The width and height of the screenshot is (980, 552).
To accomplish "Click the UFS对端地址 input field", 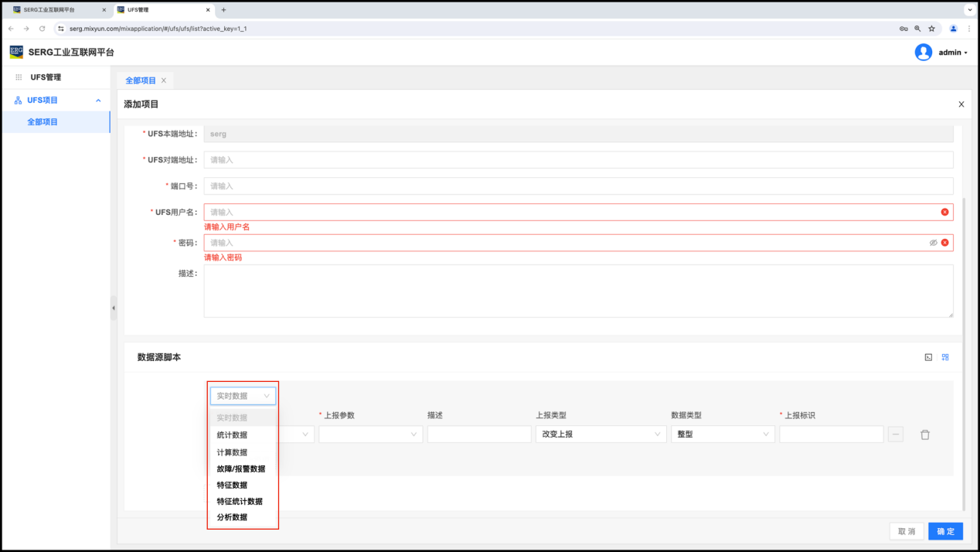I will pos(578,160).
